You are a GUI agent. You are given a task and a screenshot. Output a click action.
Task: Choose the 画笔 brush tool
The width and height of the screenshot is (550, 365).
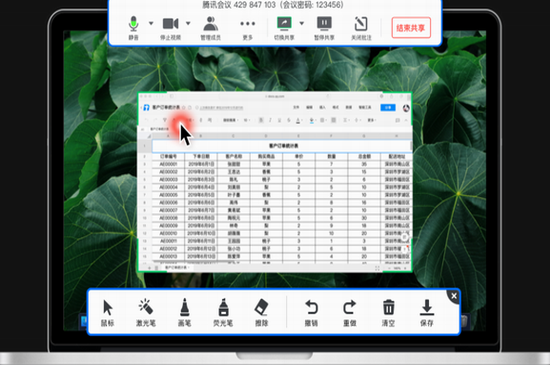pos(185,313)
